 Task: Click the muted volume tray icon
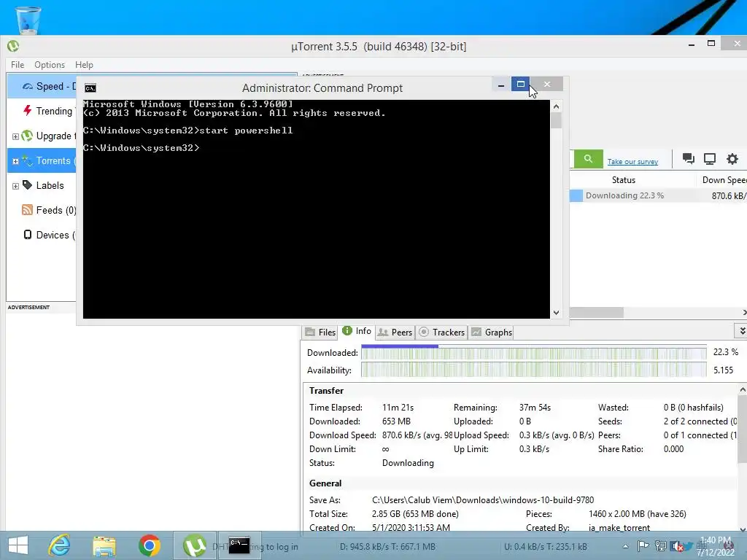click(676, 546)
